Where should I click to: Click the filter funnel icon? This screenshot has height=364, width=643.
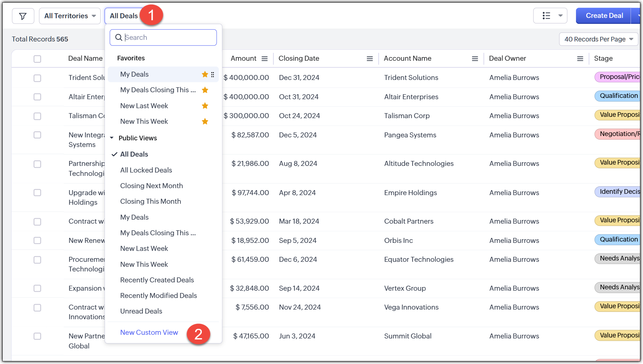pos(23,16)
